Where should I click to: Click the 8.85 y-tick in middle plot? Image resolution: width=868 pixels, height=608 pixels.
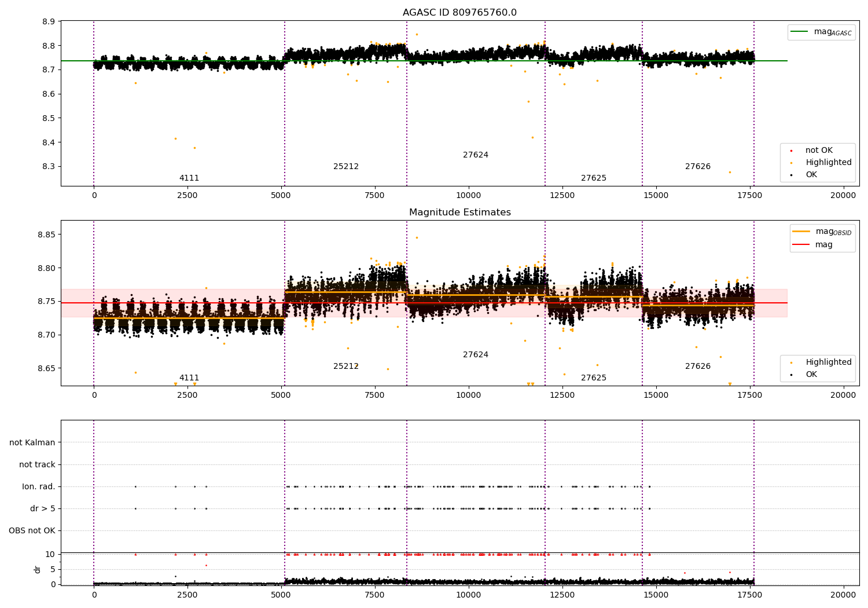click(47, 235)
